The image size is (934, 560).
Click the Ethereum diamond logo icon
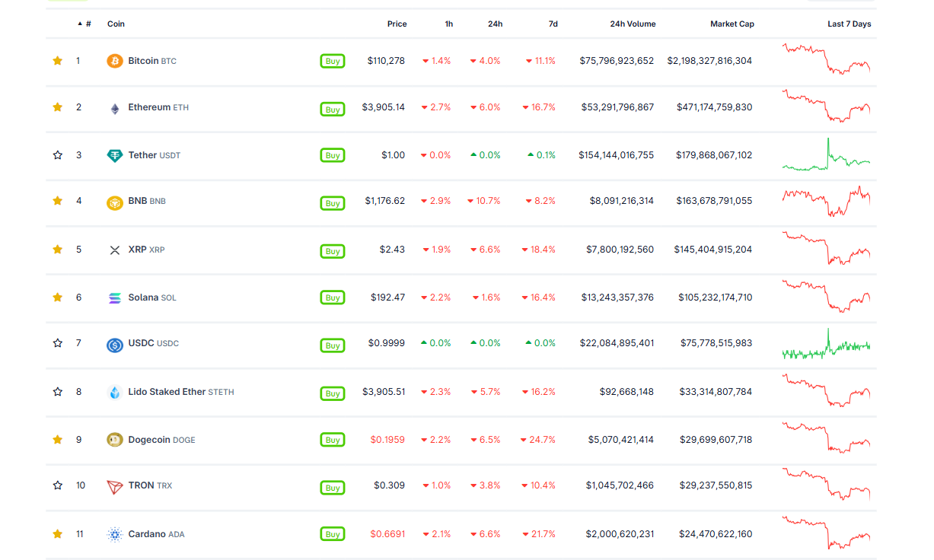pos(115,108)
